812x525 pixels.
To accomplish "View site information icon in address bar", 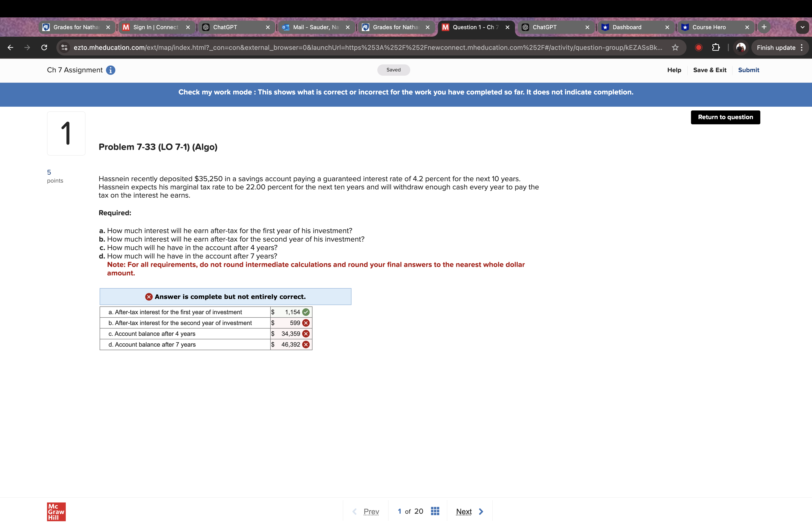I will coord(64,48).
